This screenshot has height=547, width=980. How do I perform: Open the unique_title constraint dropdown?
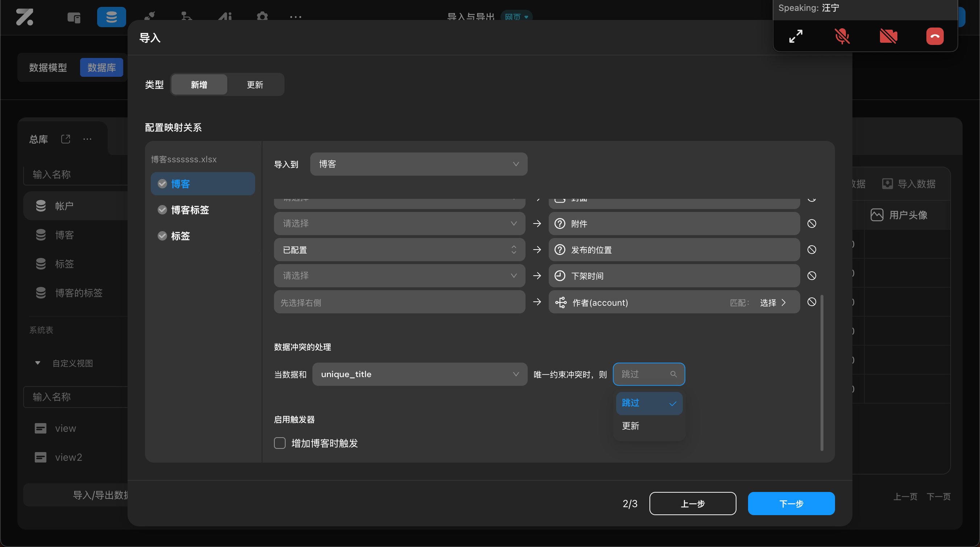point(420,375)
